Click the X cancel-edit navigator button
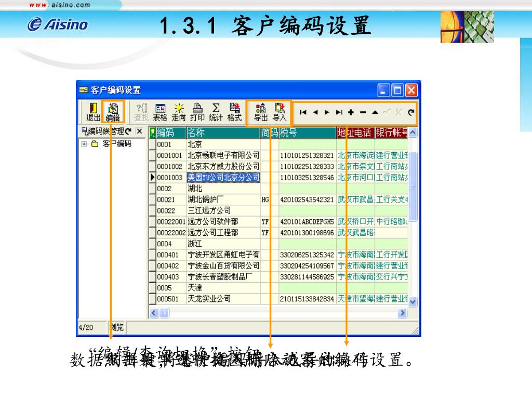Screen dimensions: 532x399 [399, 112]
